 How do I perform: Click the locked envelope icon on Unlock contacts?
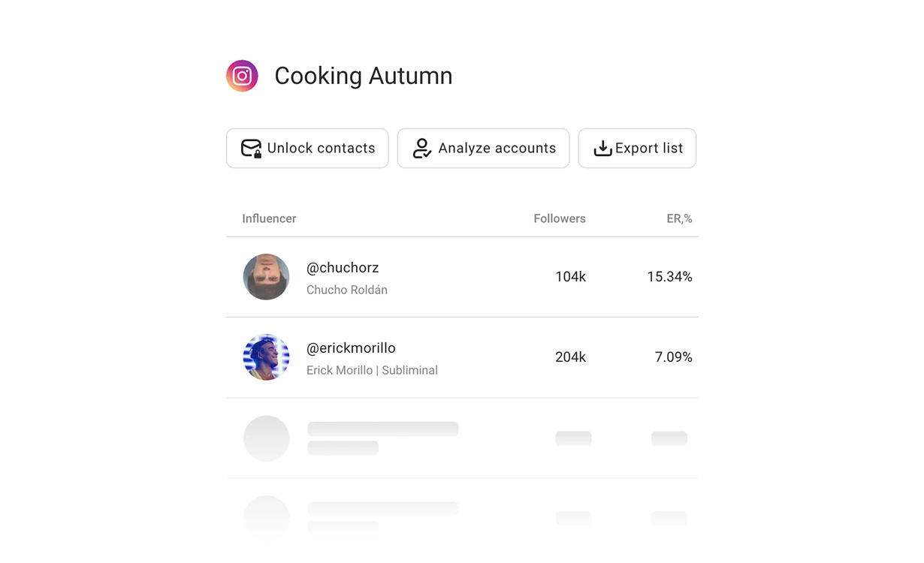[x=252, y=148]
